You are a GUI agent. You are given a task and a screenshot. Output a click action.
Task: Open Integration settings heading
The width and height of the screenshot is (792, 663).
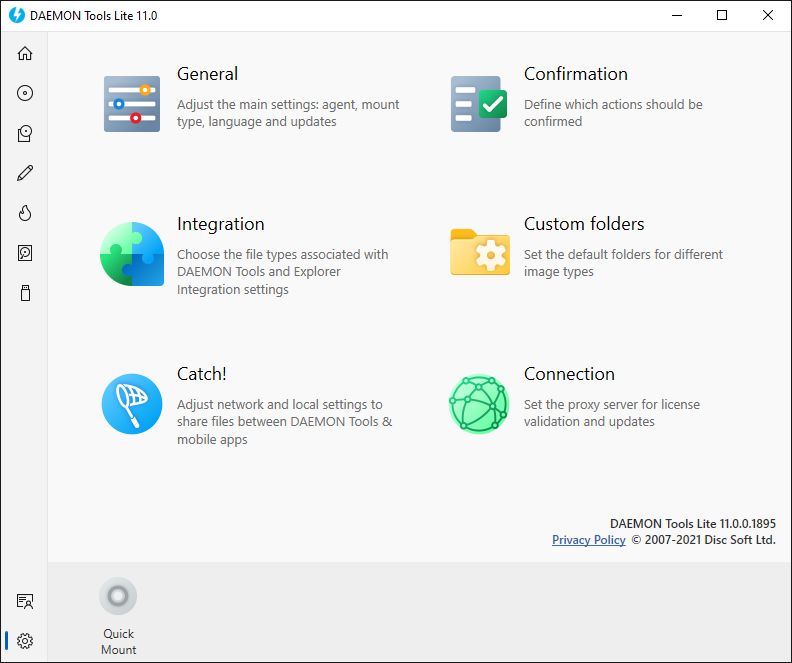pyautogui.click(x=221, y=224)
